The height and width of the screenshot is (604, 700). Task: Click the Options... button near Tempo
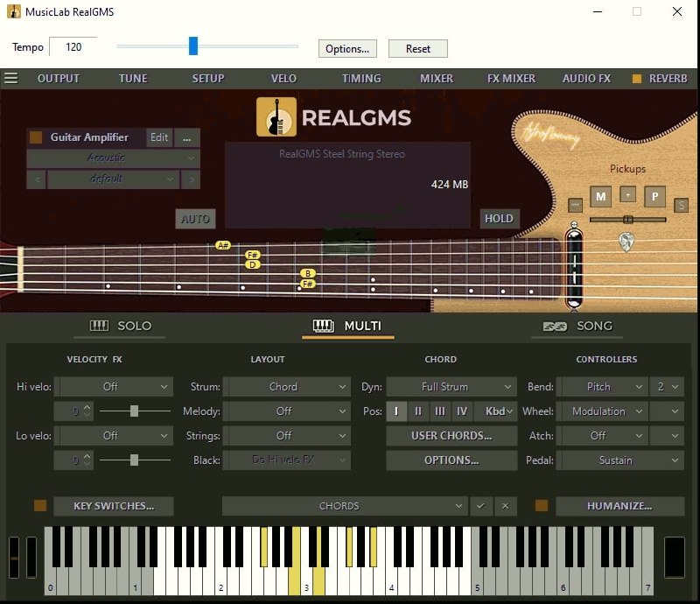(347, 49)
